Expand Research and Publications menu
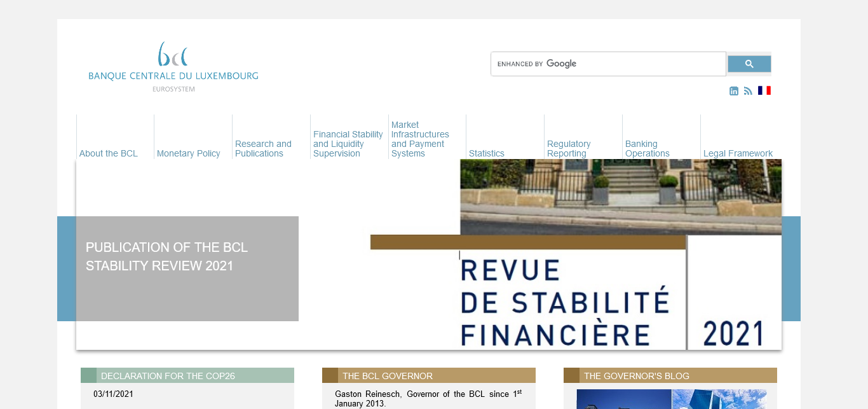Image resolution: width=868 pixels, height=409 pixels. (x=263, y=149)
